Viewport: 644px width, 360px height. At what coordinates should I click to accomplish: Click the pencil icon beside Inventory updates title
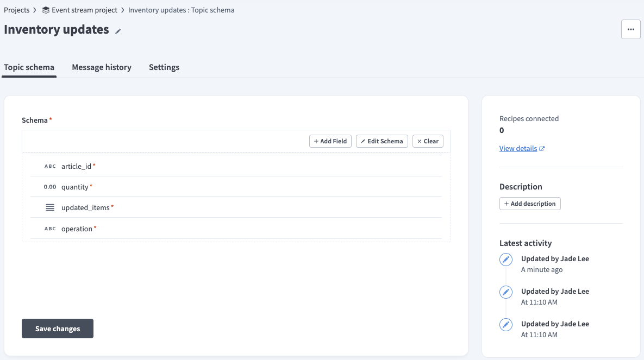click(x=118, y=31)
